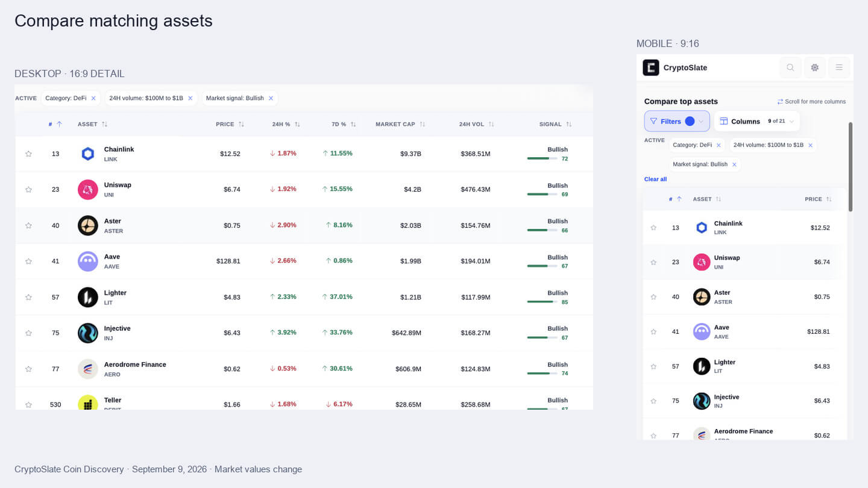The width and height of the screenshot is (868, 488).
Task: Star Chainlink in the desktop table
Action: tap(28, 154)
